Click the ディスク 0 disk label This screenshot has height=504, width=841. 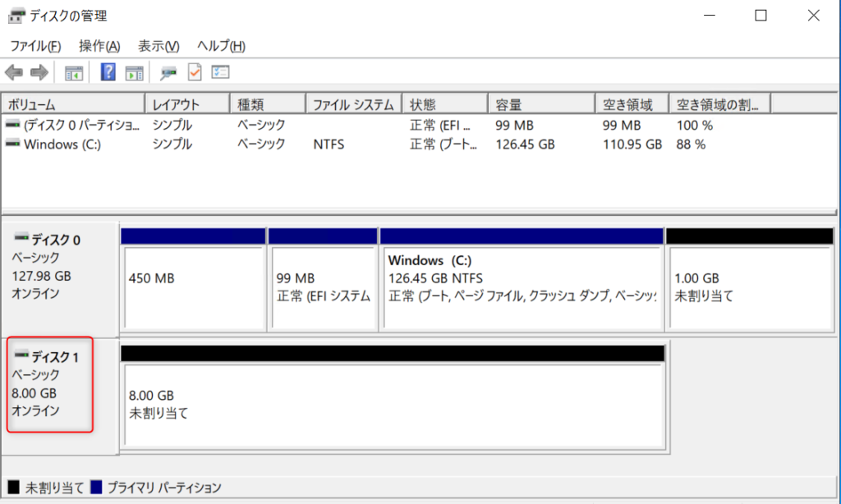click(x=56, y=240)
